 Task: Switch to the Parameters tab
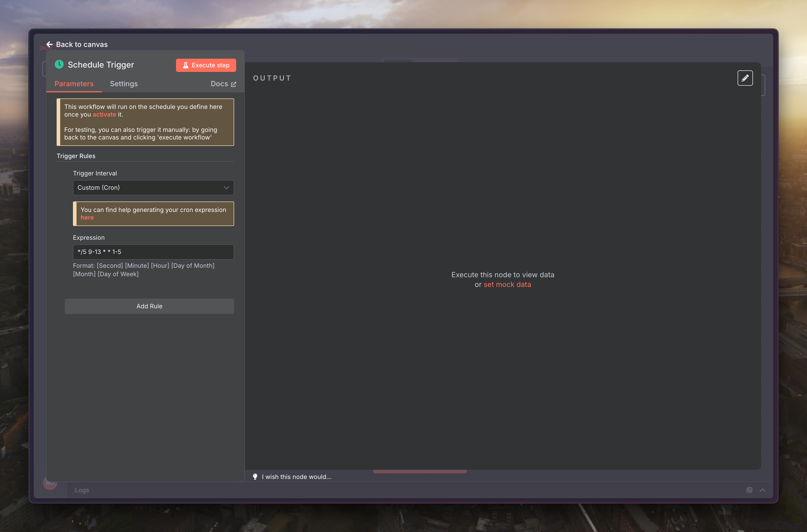[74, 84]
